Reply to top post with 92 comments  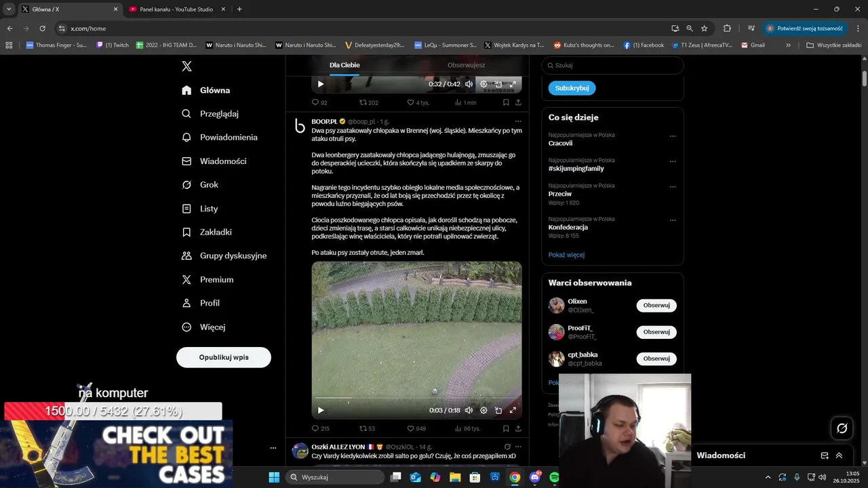coord(319,102)
